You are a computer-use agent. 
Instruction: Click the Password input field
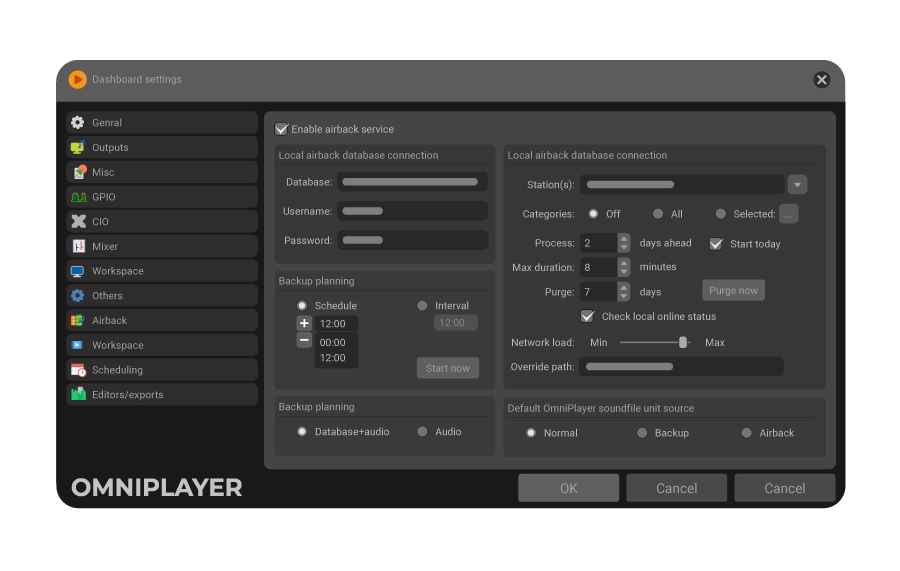pos(412,240)
